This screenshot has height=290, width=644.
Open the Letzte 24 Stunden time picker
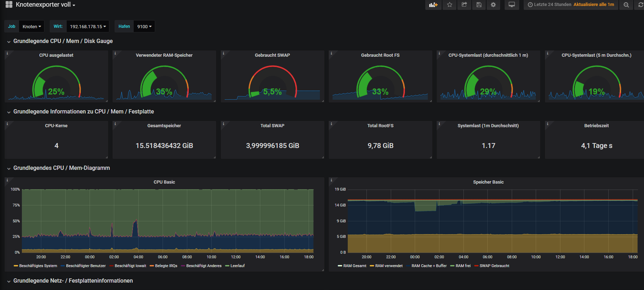[x=571, y=5]
